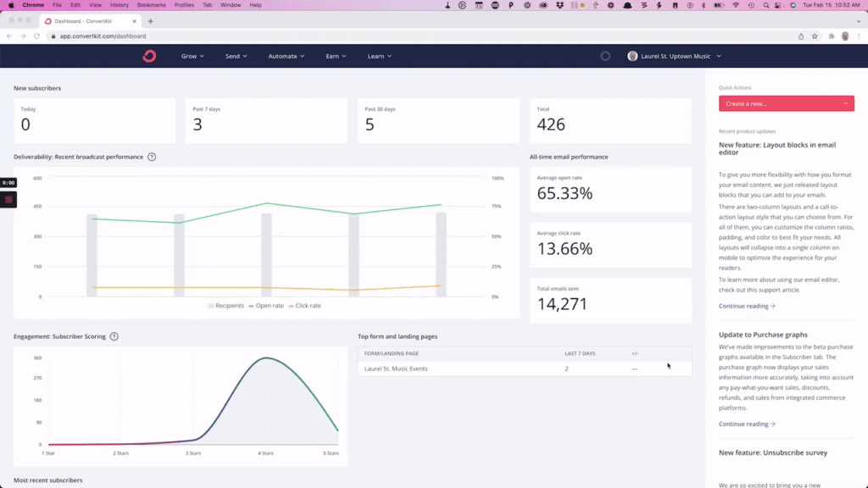868x488 pixels.
Task: Click the New feature: Unsubscribe survey heading
Action: (773, 452)
